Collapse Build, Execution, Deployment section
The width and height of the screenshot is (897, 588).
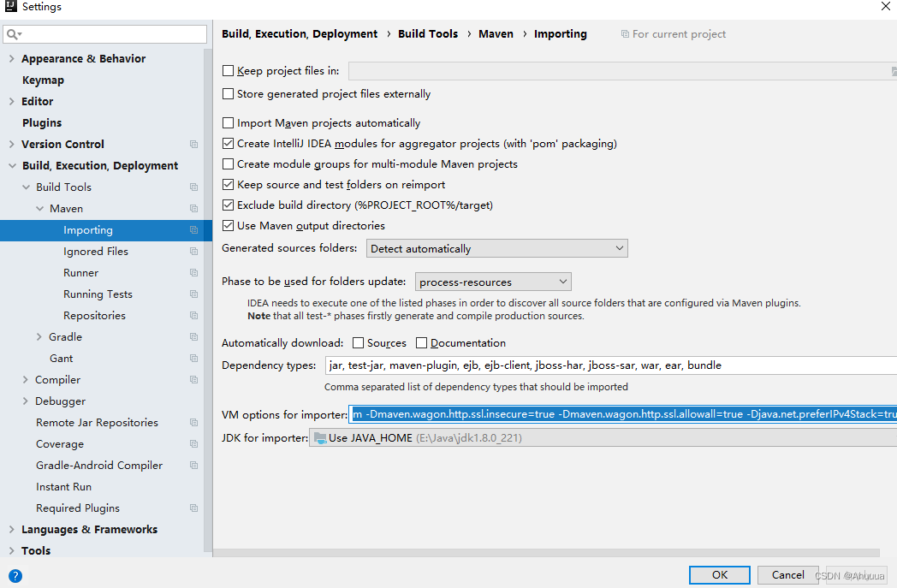(x=12, y=165)
